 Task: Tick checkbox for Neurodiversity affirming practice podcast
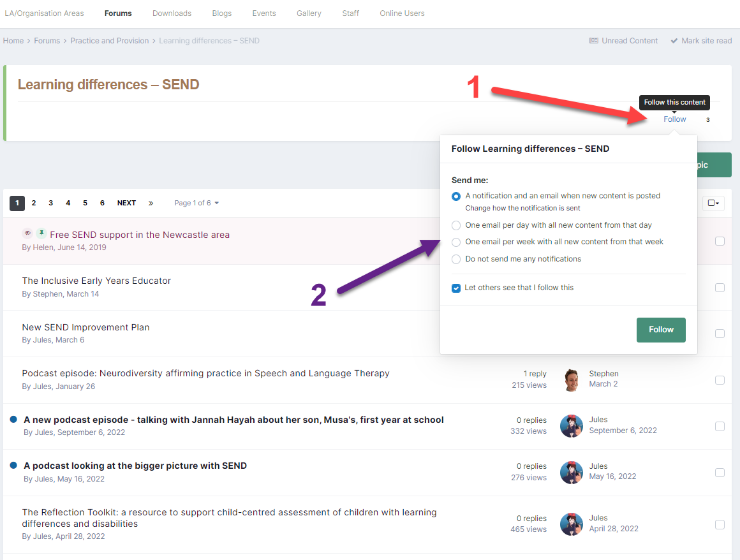[720, 379]
